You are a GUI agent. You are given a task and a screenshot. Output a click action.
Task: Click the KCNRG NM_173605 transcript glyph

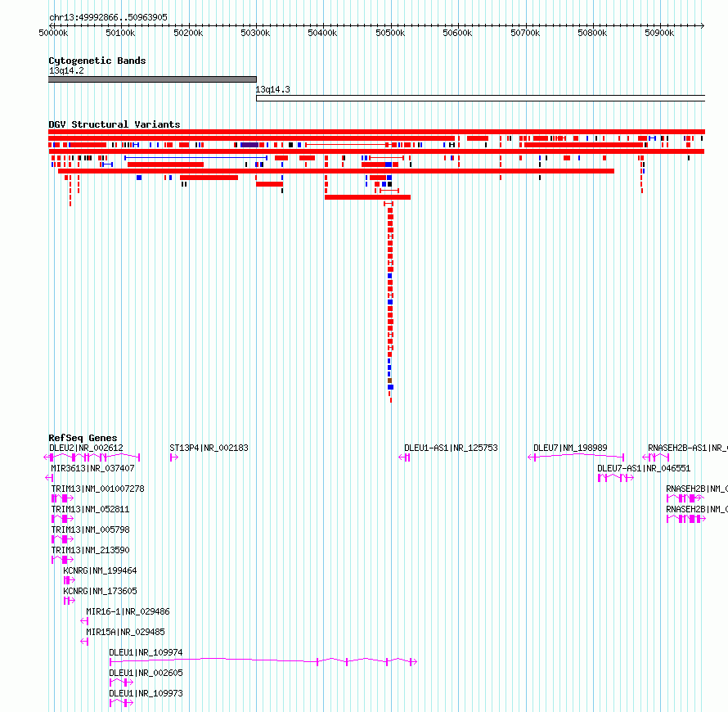click(x=70, y=601)
